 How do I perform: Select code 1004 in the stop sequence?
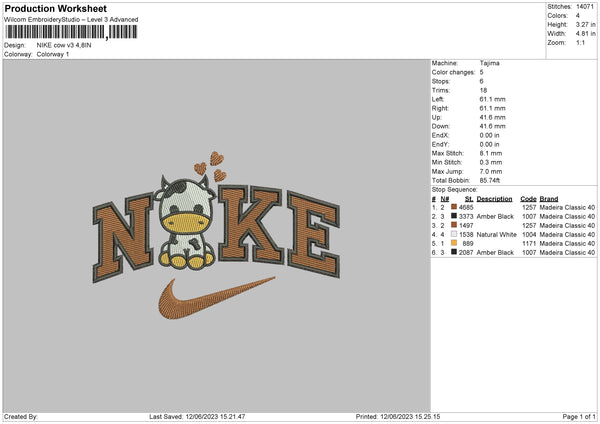(x=529, y=235)
